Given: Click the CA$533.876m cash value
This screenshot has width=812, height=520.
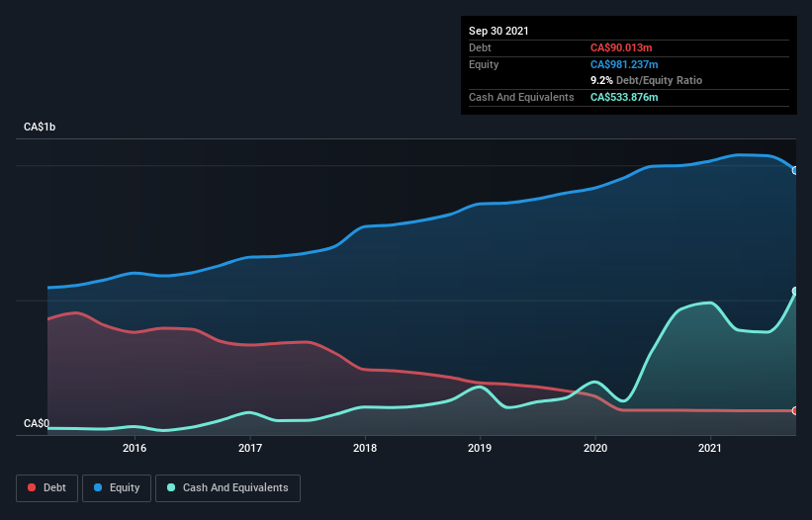Looking at the screenshot, I should pyautogui.click(x=624, y=97).
